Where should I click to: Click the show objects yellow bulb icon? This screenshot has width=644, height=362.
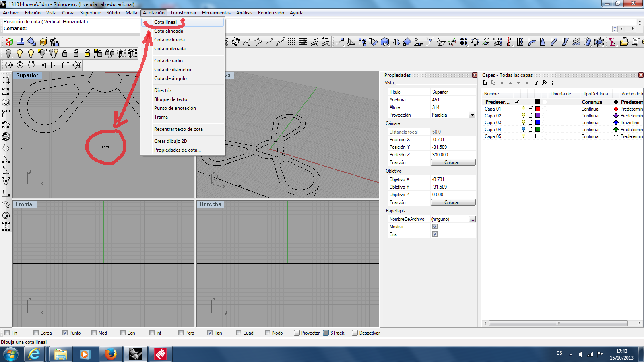tap(20, 53)
